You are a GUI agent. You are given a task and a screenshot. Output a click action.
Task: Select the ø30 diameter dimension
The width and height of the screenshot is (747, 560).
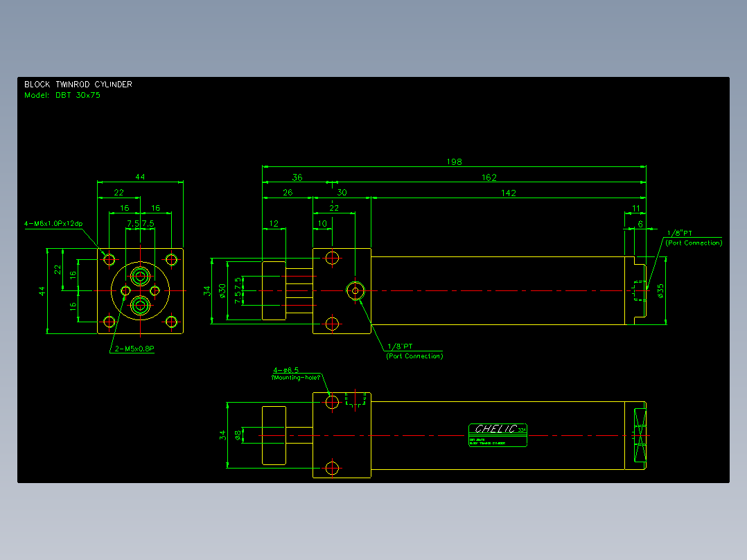pyautogui.click(x=222, y=291)
